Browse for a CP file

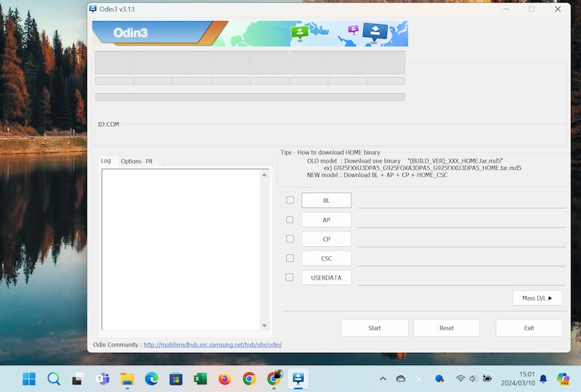click(x=326, y=239)
